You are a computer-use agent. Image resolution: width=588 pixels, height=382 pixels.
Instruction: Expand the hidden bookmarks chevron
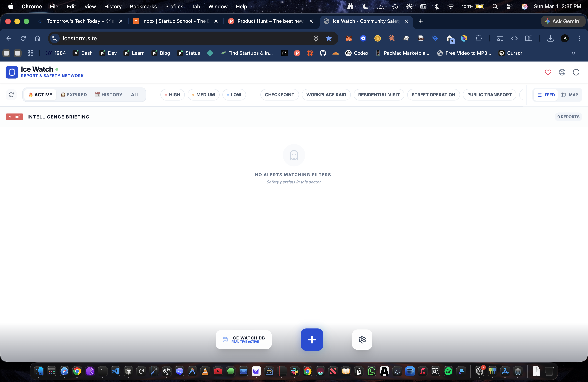pyautogui.click(x=573, y=53)
